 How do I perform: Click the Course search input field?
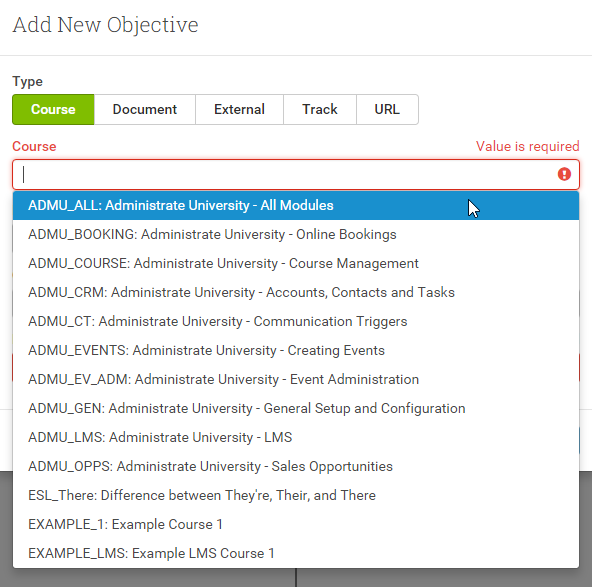click(296, 174)
